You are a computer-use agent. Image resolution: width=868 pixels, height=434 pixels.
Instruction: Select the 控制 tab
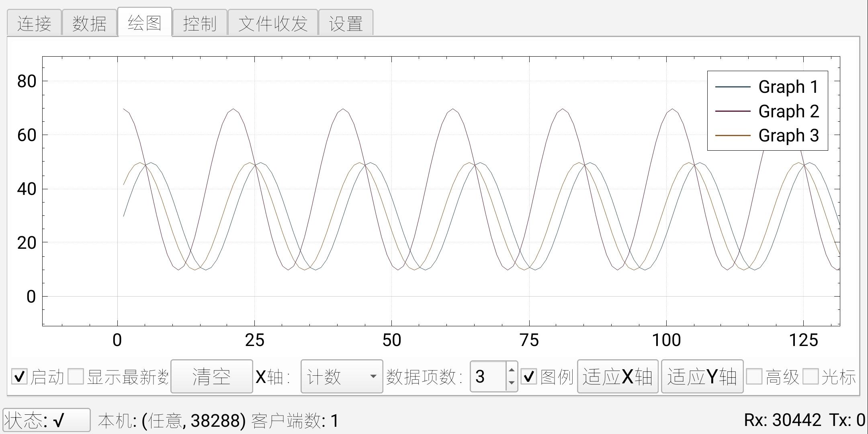(x=200, y=23)
